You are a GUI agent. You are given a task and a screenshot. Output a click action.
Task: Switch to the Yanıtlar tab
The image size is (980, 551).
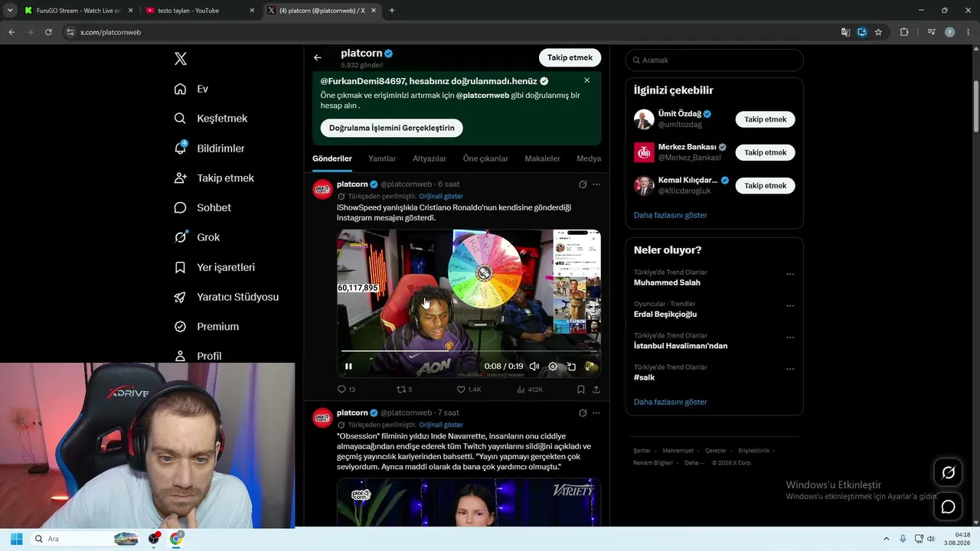coord(382,158)
